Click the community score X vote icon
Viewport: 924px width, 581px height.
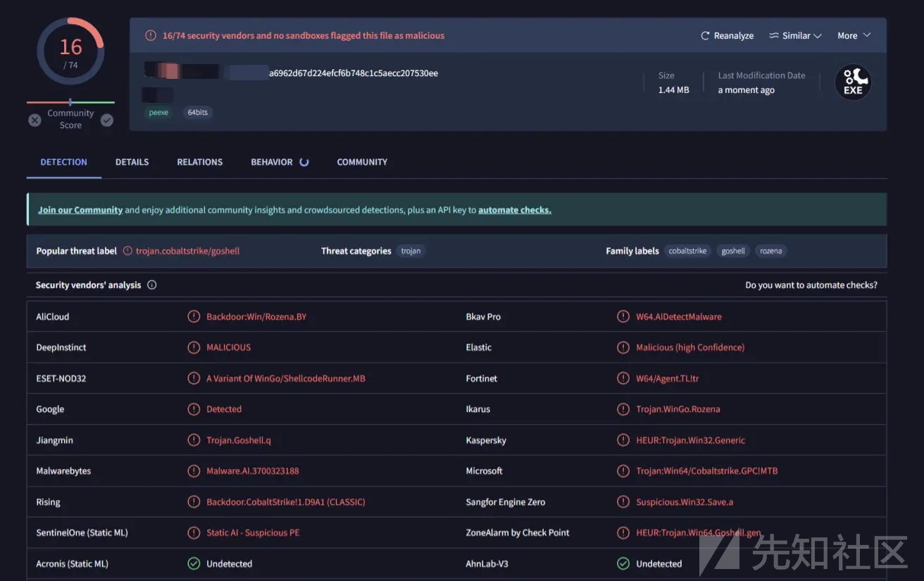click(x=35, y=120)
